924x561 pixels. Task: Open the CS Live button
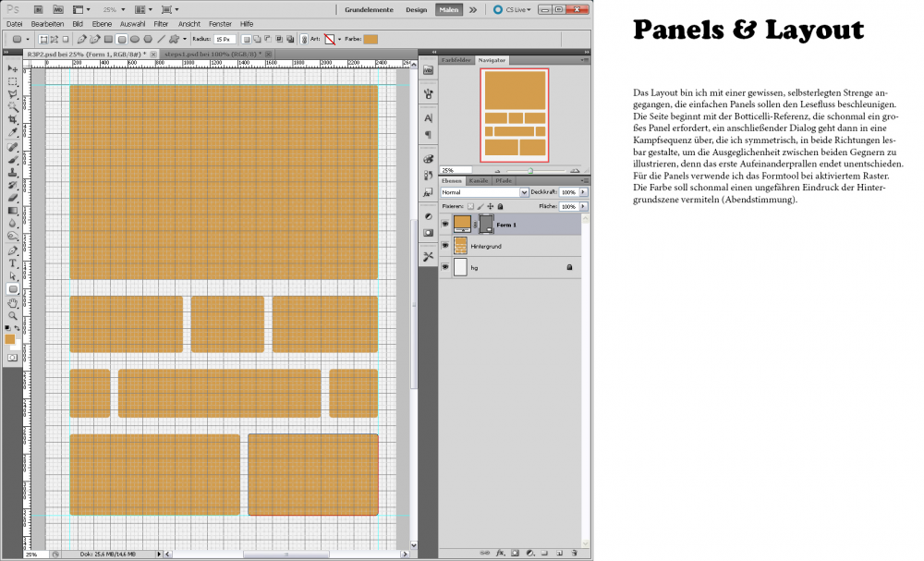tap(512, 9)
